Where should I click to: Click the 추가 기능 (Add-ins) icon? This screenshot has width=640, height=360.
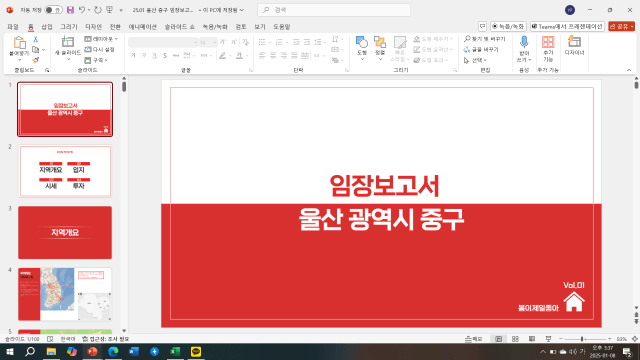[x=548, y=42]
